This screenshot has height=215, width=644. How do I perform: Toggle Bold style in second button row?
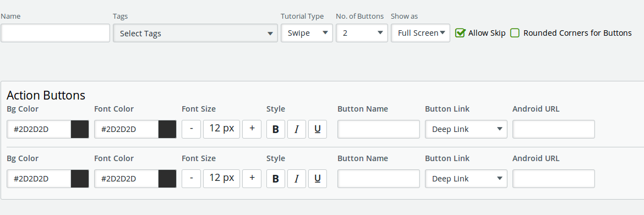point(276,179)
